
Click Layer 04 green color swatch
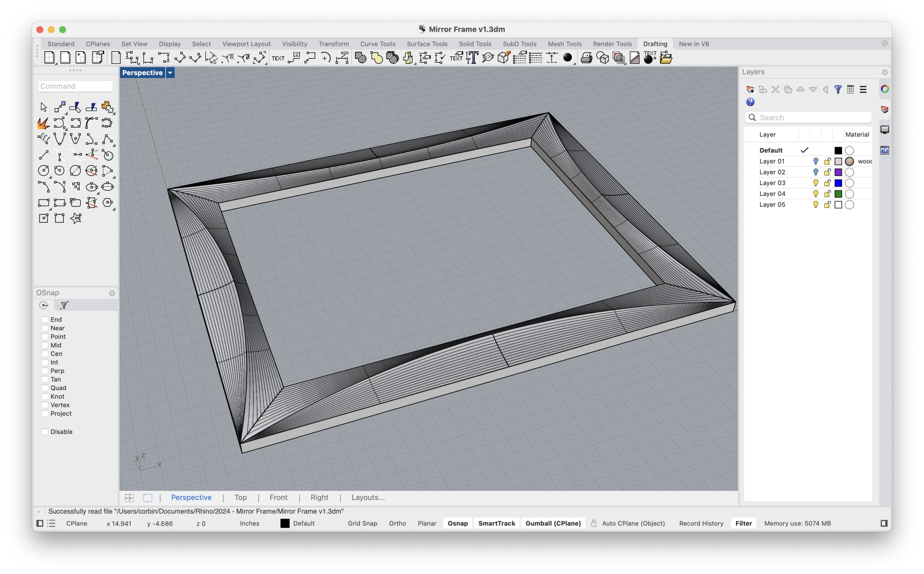pyautogui.click(x=838, y=194)
